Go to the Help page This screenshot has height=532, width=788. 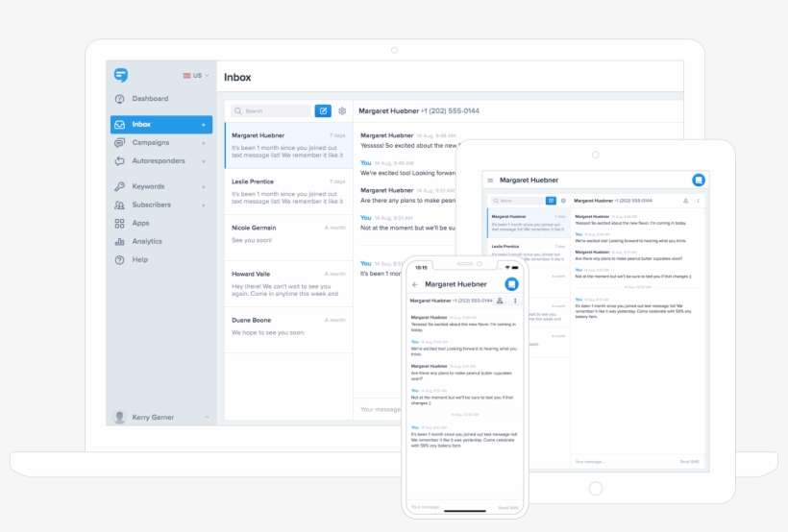coord(140,260)
